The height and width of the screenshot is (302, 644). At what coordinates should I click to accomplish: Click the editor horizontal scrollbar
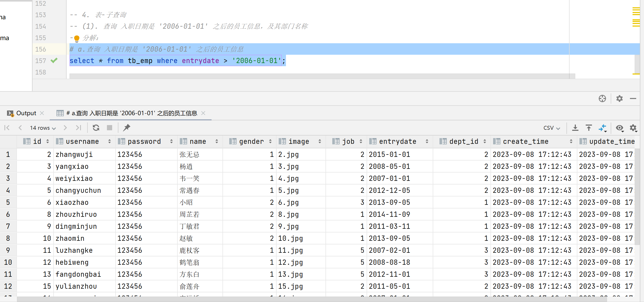tap(322, 76)
